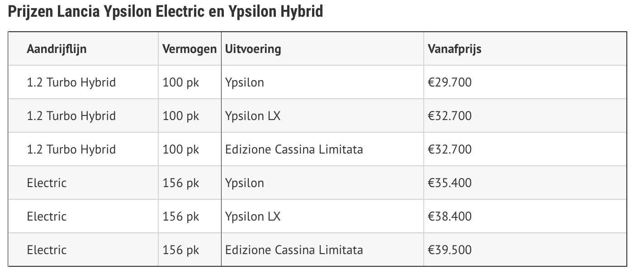Click Ypsilon LX in the 1.2 Turbo Hybrid row
644x279 pixels.
(x=253, y=116)
